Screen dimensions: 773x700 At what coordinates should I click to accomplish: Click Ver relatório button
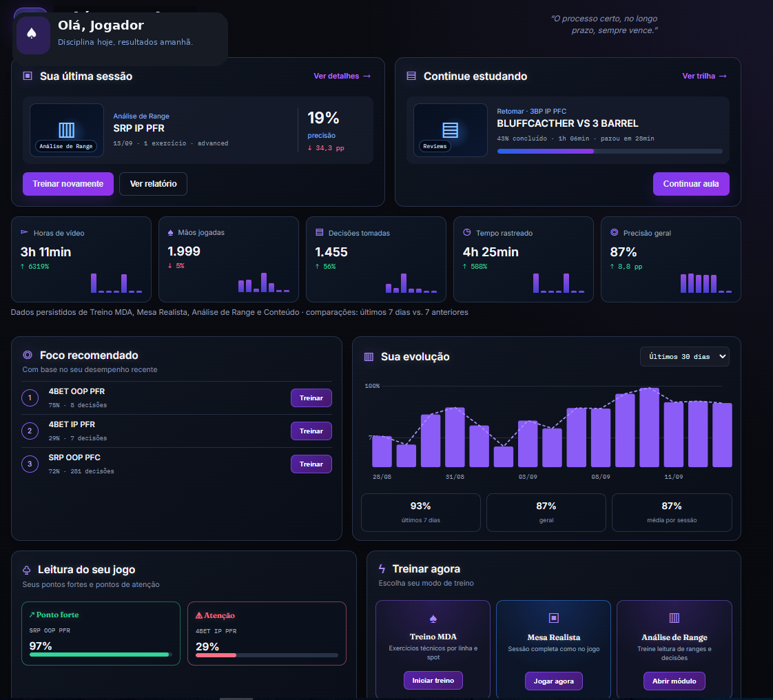[154, 184]
